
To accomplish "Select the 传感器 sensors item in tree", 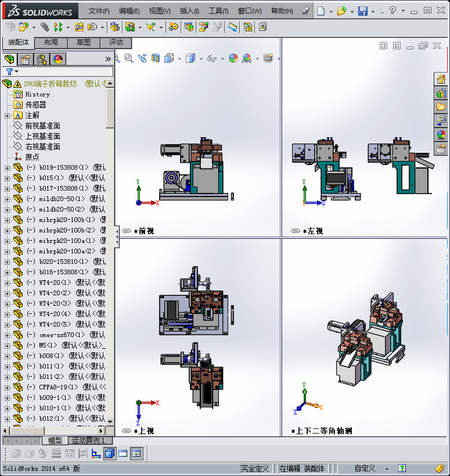I will (x=35, y=105).
